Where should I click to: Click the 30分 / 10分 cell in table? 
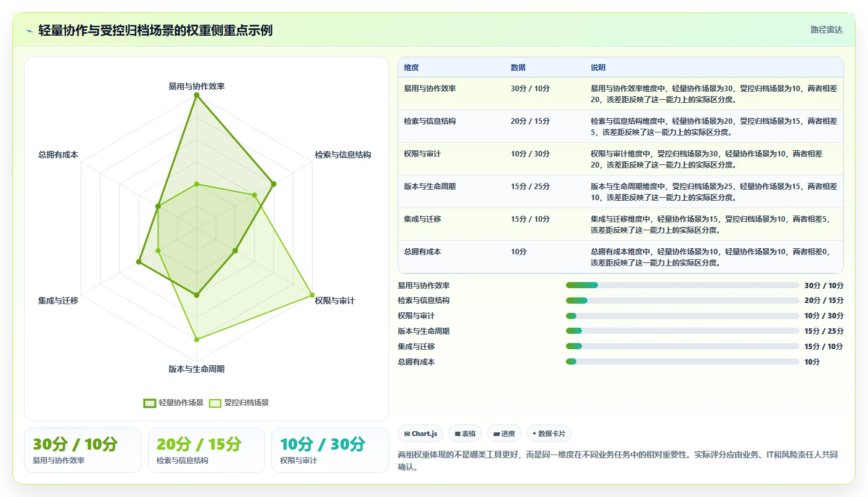(x=530, y=89)
